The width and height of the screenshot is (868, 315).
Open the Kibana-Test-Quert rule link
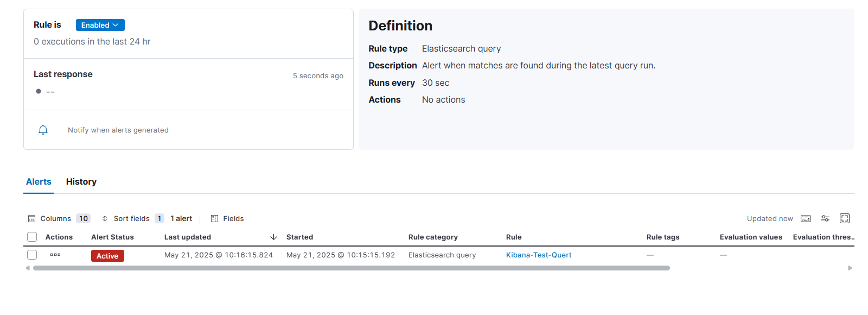(x=539, y=255)
